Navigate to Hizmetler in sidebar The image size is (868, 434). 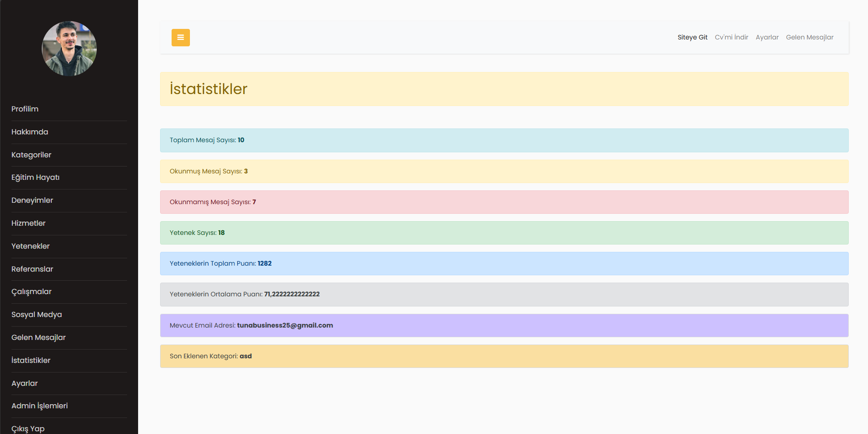point(28,223)
